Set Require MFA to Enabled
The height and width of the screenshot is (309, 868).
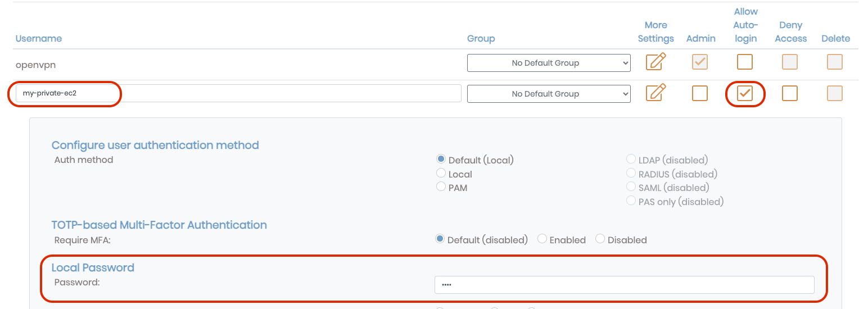tap(542, 239)
